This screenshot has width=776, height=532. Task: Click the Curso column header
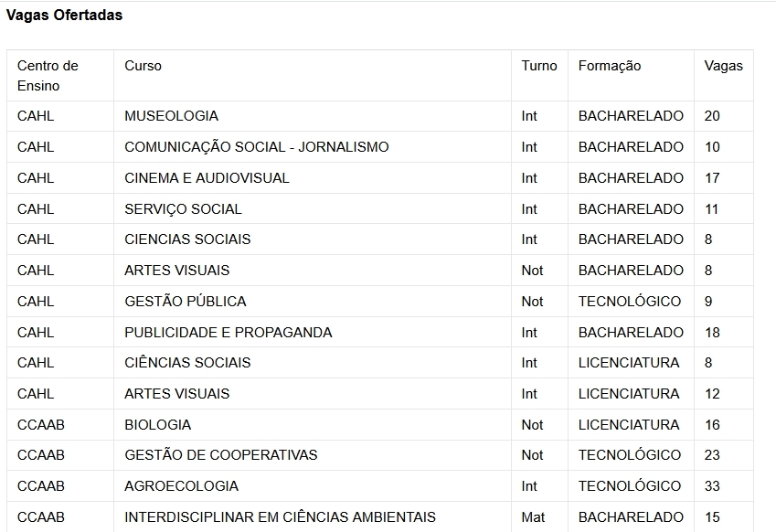click(143, 66)
